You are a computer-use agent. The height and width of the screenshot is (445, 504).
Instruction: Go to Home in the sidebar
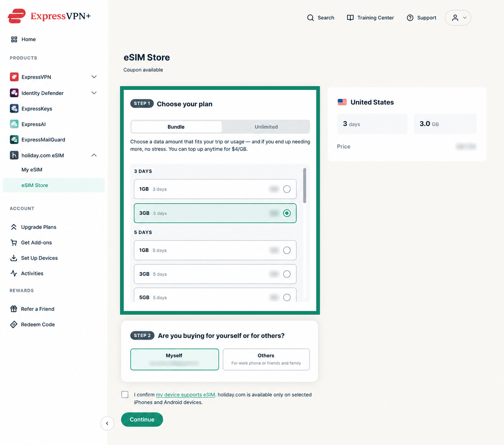(29, 39)
